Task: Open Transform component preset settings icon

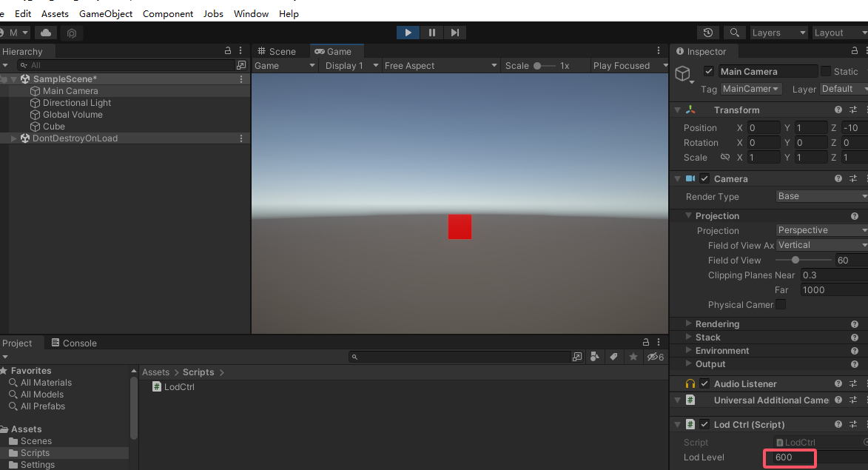Action: (x=853, y=110)
